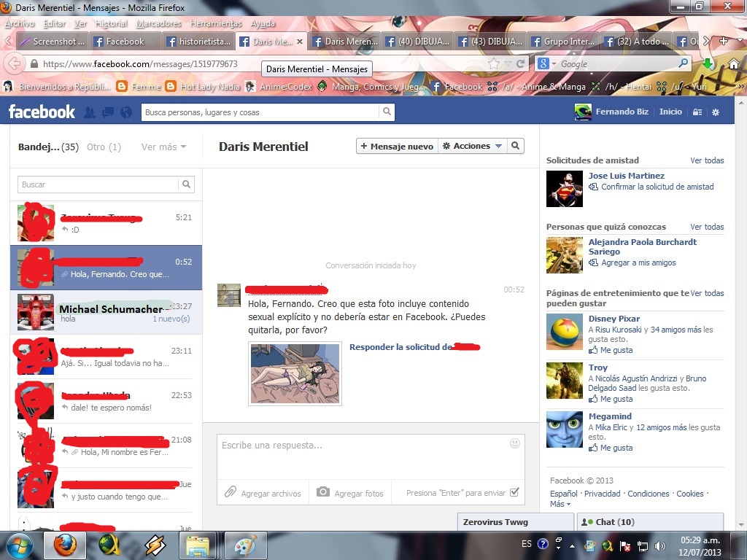The height and width of the screenshot is (560, 747).
Task: Click Privacidad footer link
Action: [602, 494]
